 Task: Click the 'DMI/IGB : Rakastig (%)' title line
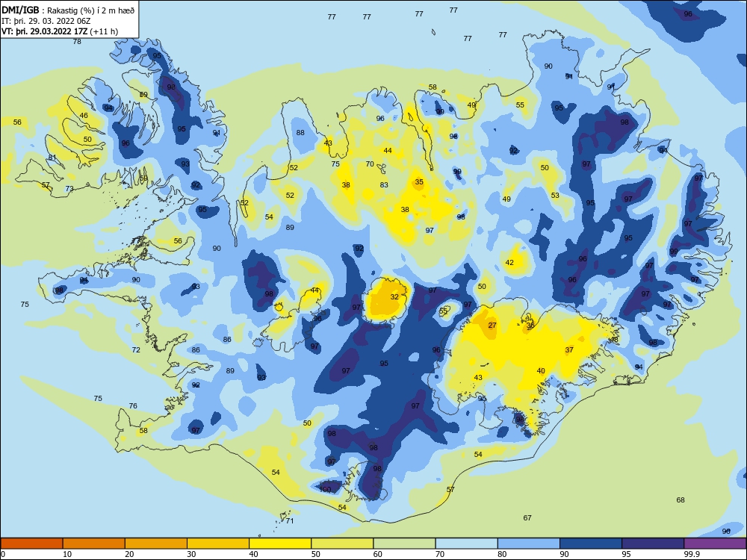point(68,10)
